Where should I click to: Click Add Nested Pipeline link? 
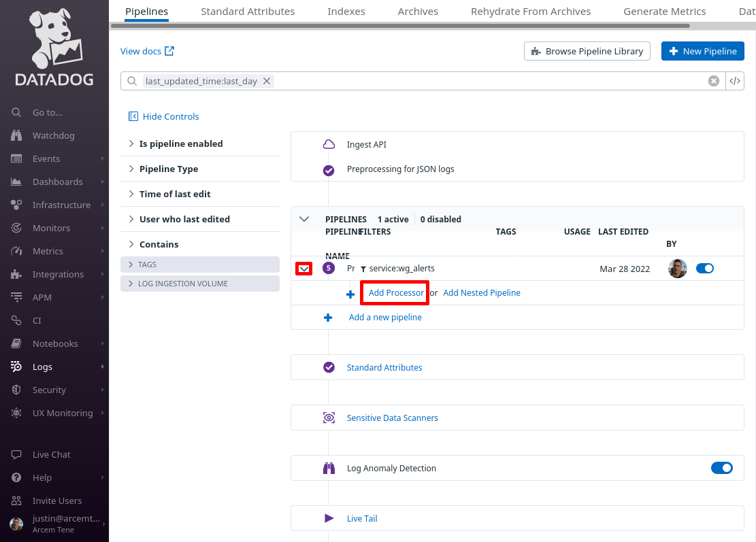(482, 292)
